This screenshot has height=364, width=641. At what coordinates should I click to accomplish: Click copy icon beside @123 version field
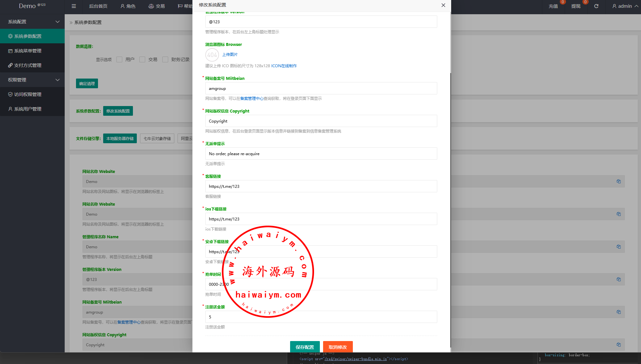point(618,279)
